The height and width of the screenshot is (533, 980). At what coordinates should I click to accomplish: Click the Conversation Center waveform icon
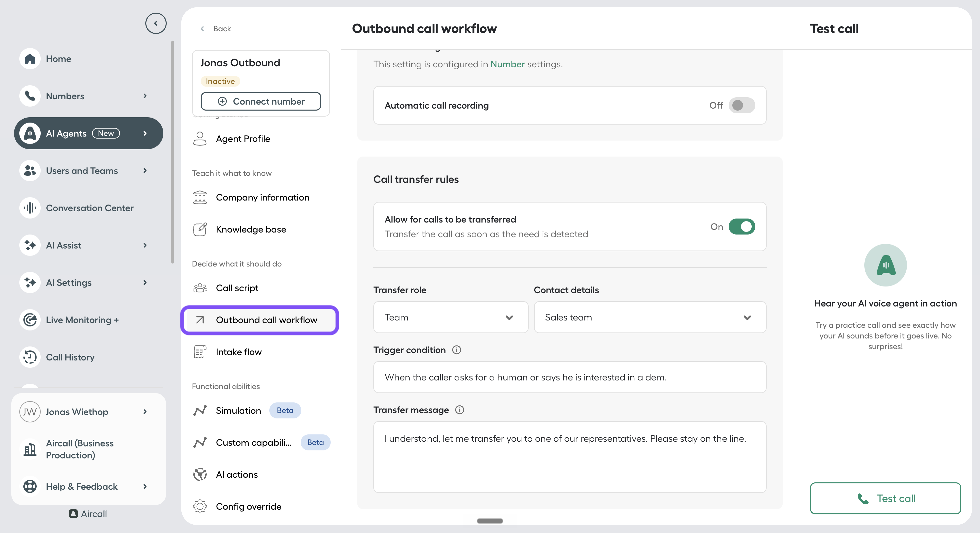(30, 208)
